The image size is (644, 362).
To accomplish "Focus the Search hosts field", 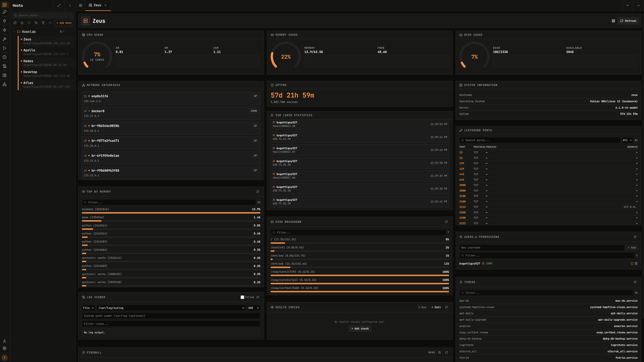I will click(43, 15).
